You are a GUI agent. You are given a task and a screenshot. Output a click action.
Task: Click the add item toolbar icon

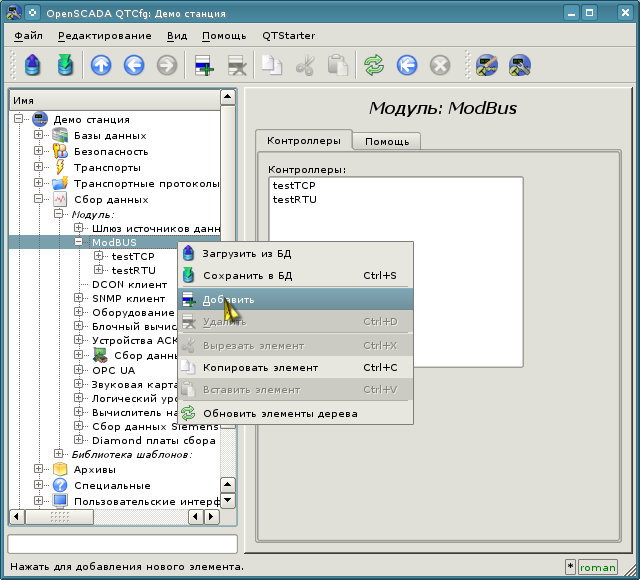coord(204,66)
